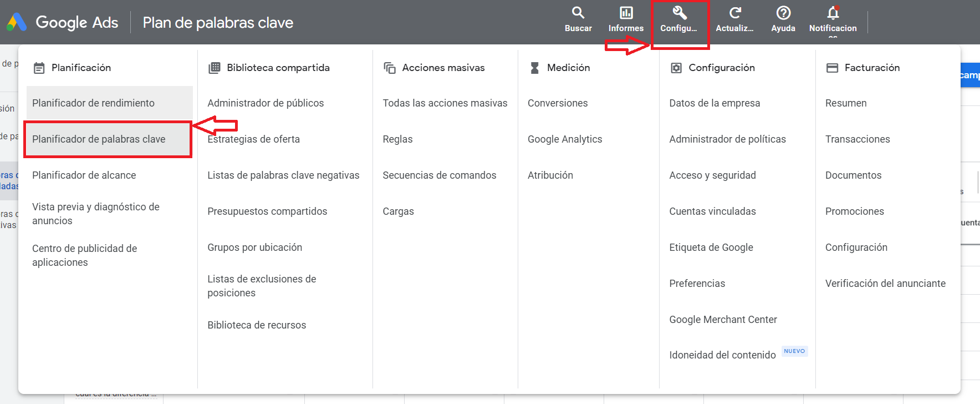Image resolution: width=980 pixels, height=404 pixels.
Task: Click the Acciones masivas section icon
Action: (x=390, y=68)
